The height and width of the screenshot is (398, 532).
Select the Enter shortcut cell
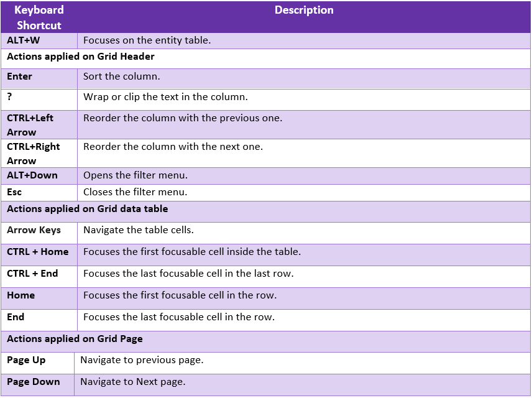coord(20,76)
